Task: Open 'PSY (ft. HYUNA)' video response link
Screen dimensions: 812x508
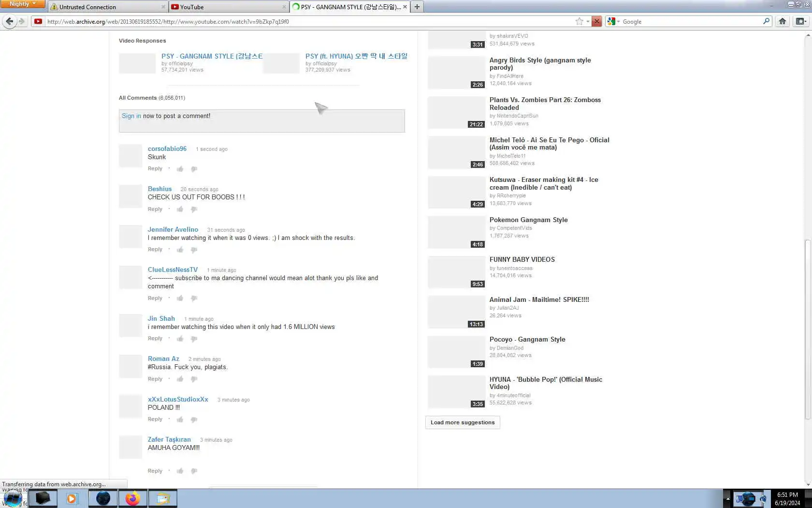Action: [356, 56]
